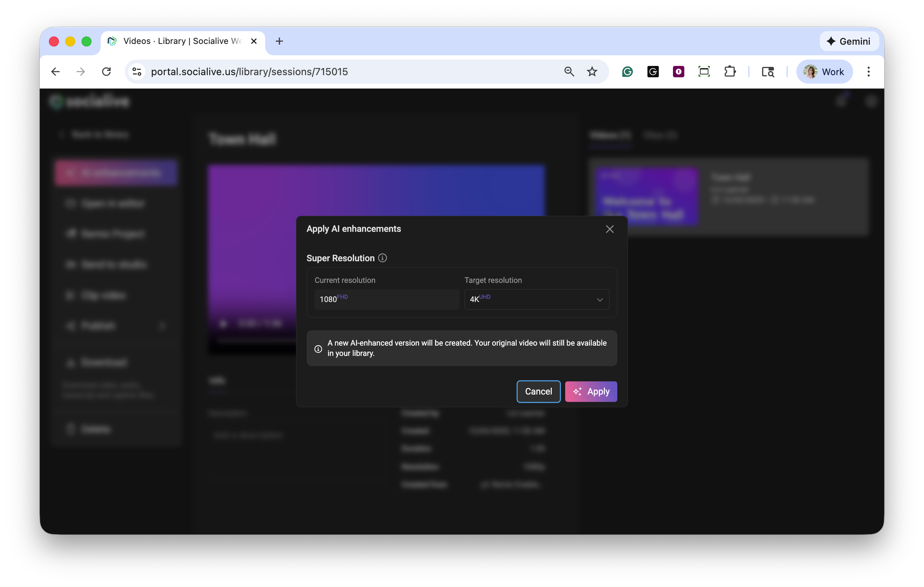Open a new browser tab
This screenshot has height=587, width=924.
point(279,41)
